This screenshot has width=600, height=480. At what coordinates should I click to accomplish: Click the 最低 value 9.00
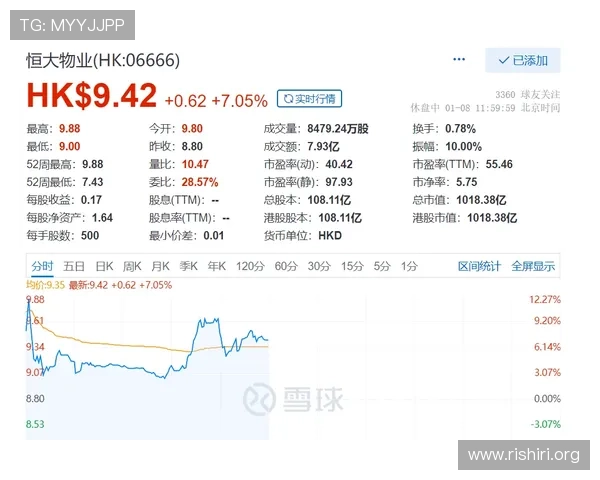click(x=70, y=146)
